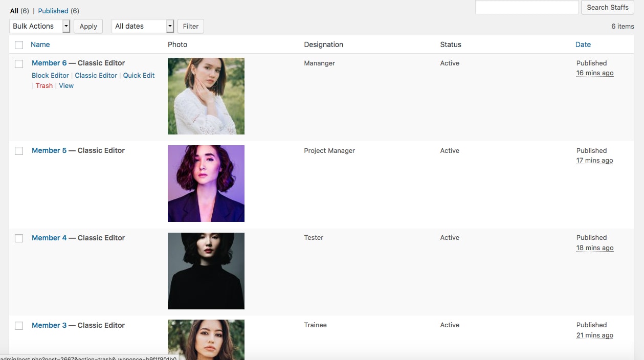644x360 pixels.
Task: Open Member 3 title link
Action: pyautogui.click(x=49, y=325)
